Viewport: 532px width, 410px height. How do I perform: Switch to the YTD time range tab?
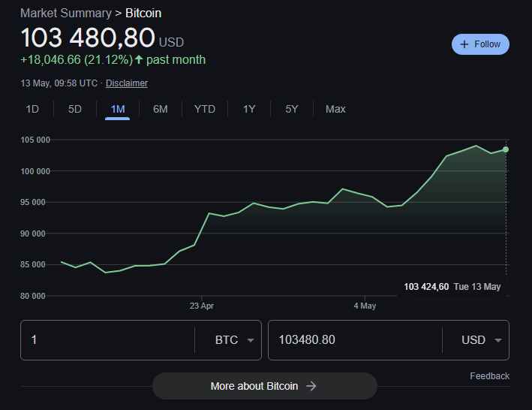pyautogui.click(x=205, y=109)
